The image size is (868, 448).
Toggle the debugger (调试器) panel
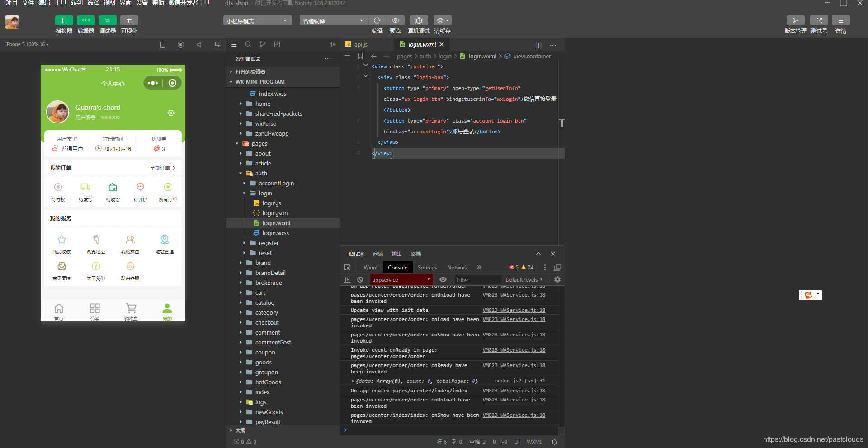[107, 20]
